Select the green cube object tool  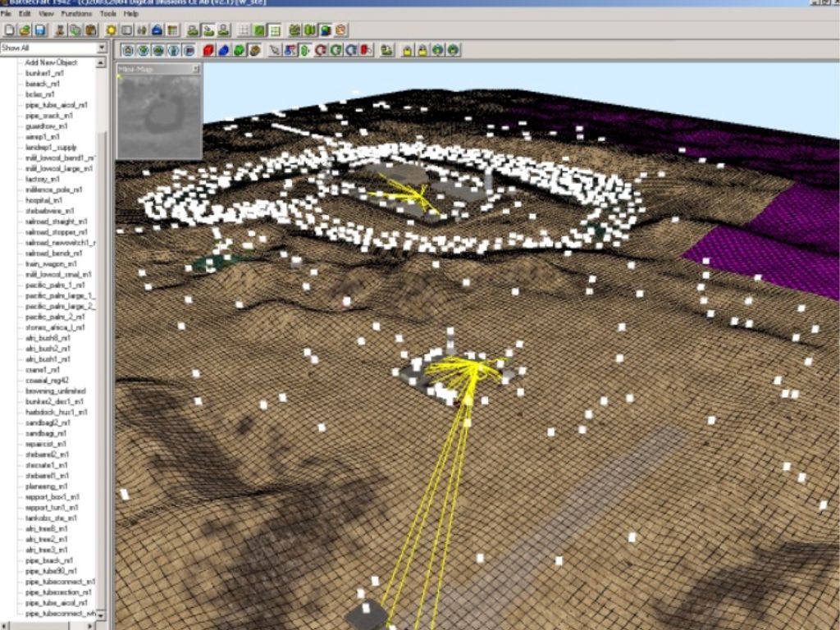(x=239, y=51)
